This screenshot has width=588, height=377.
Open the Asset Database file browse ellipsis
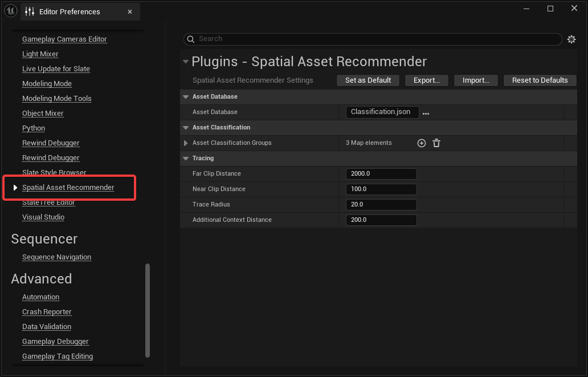click(x=426, y=113)
